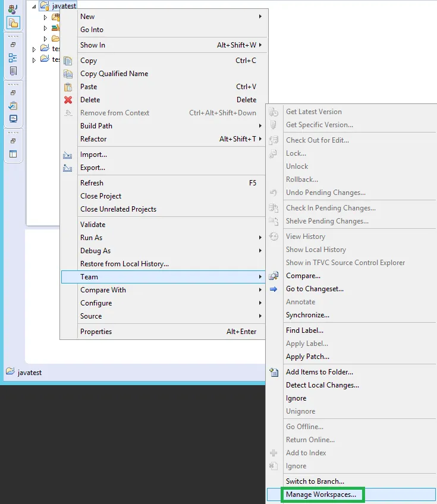
Task: Click the Paste clipboard icon
Action: (x=68, y=87)
